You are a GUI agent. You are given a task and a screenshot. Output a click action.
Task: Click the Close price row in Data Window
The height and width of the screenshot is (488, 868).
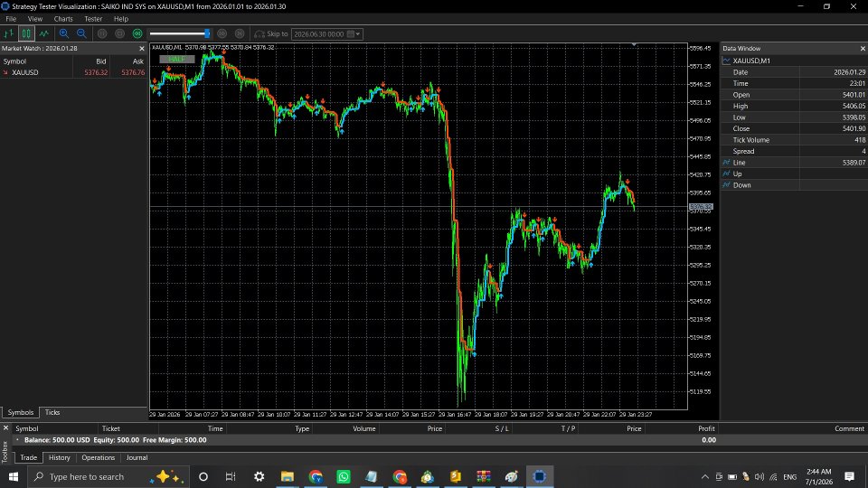(794, 128)
